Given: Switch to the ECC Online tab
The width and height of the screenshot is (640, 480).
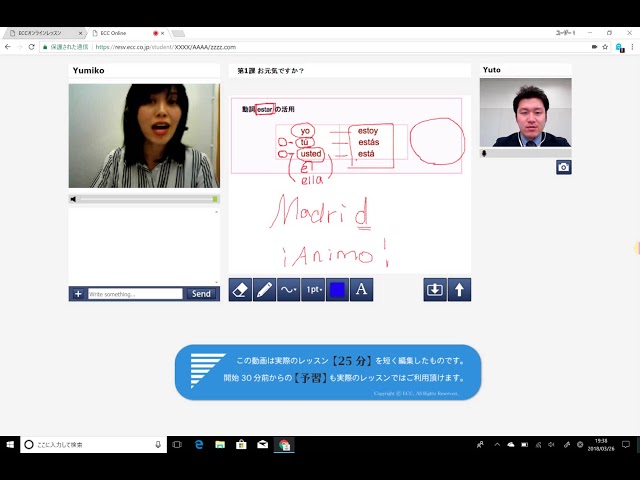Looking at the screenshot, I should click(122, 33).
